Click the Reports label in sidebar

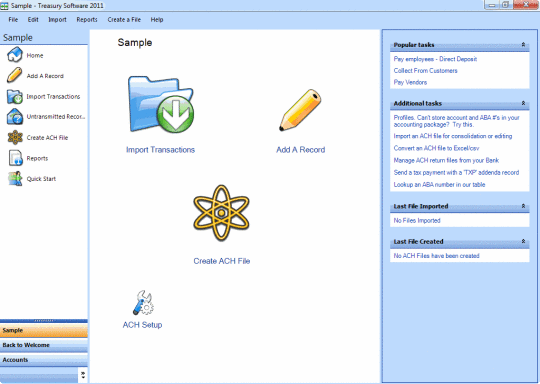(x=37, y=158)
